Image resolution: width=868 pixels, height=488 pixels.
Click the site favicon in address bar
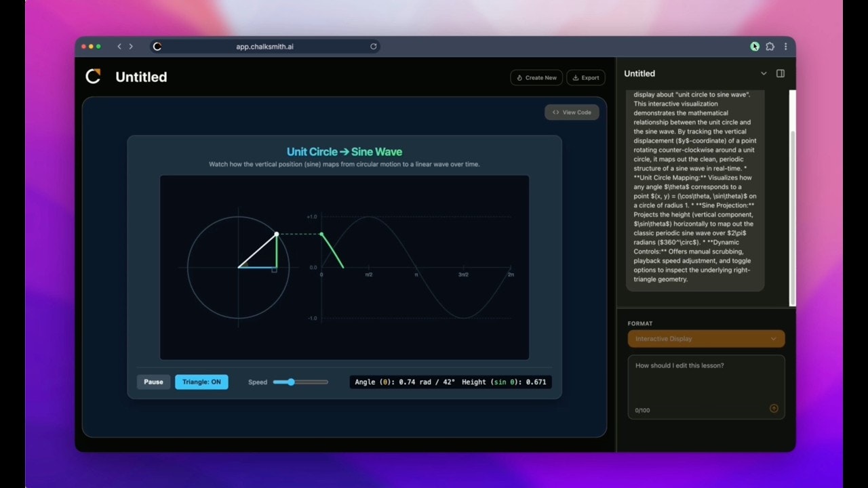[157, 47]
